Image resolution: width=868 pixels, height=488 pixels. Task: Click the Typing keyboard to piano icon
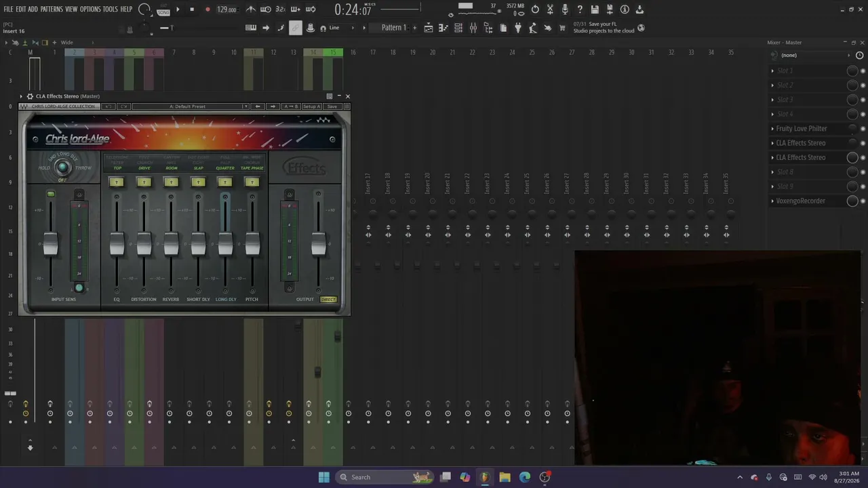point(251,28)
